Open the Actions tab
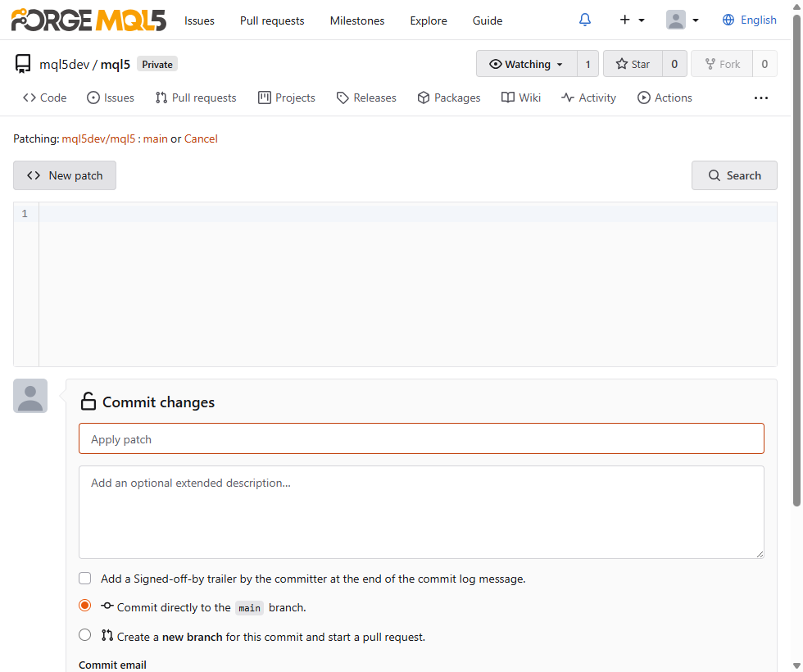 665,98
